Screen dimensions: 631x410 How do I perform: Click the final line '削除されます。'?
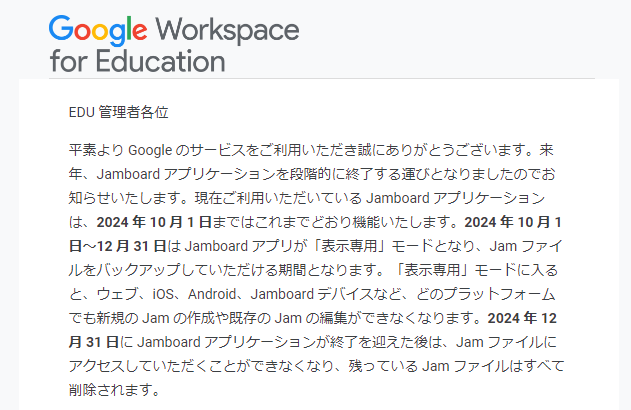point(115,390)
